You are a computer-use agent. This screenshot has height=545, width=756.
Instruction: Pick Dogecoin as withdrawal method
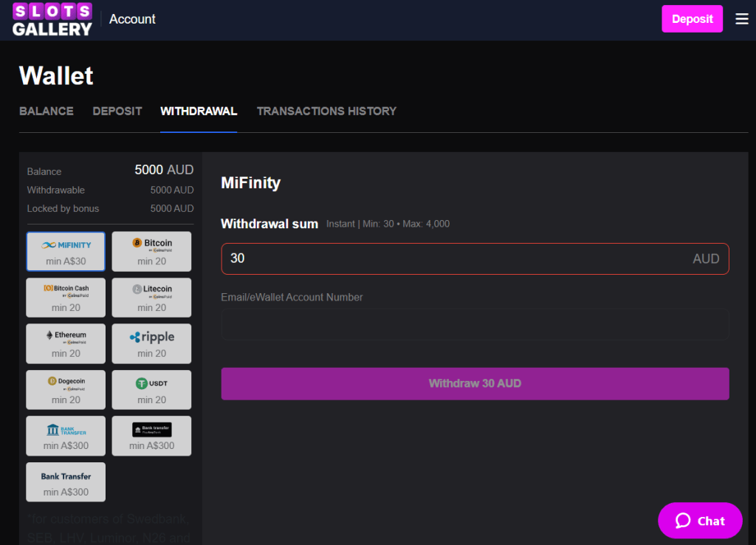(66, 390)
